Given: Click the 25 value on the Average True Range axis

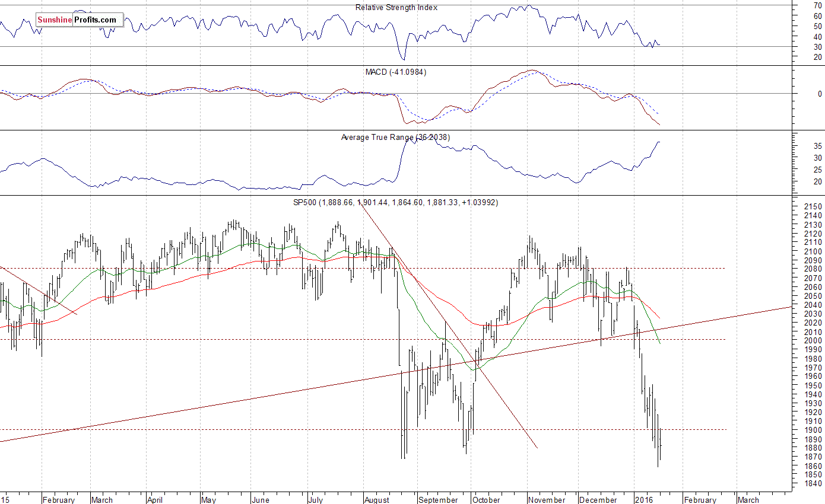Looking at the screenshot, I should [818, 170].
